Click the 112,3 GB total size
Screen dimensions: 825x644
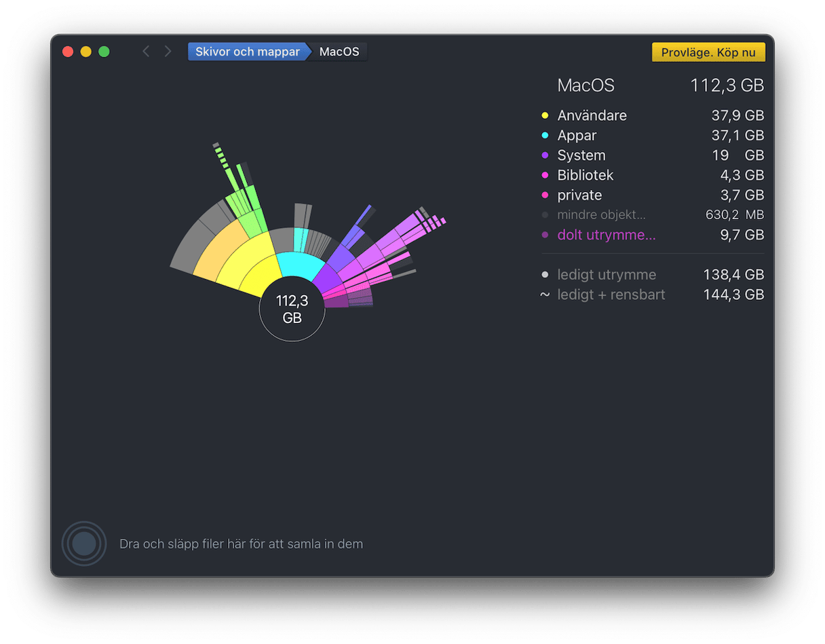(x=727, y=86)
